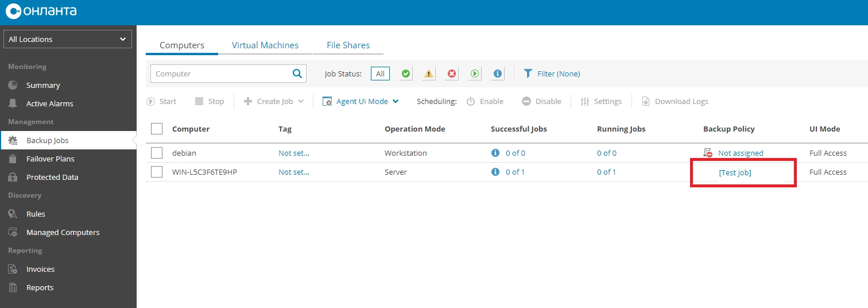Toggle the select-all header checkbox
The height and width of the screenshot is (308, 868).
(157, 129)
